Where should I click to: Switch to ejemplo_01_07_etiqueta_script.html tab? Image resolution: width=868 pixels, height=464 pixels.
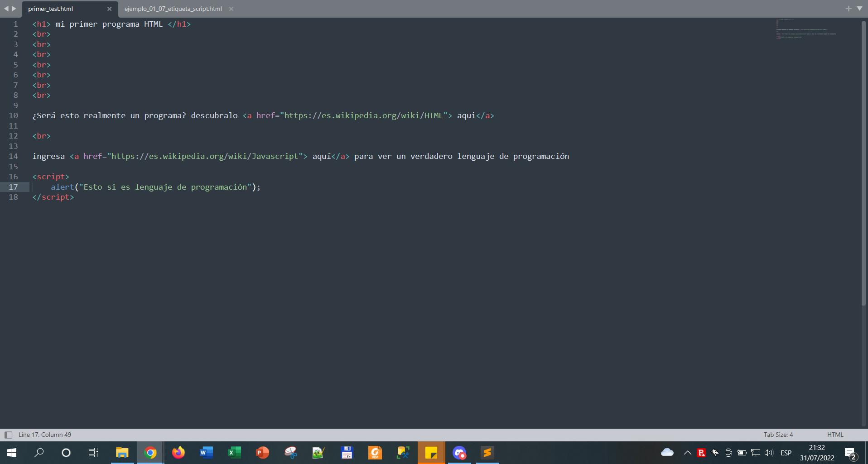point(173,9)
